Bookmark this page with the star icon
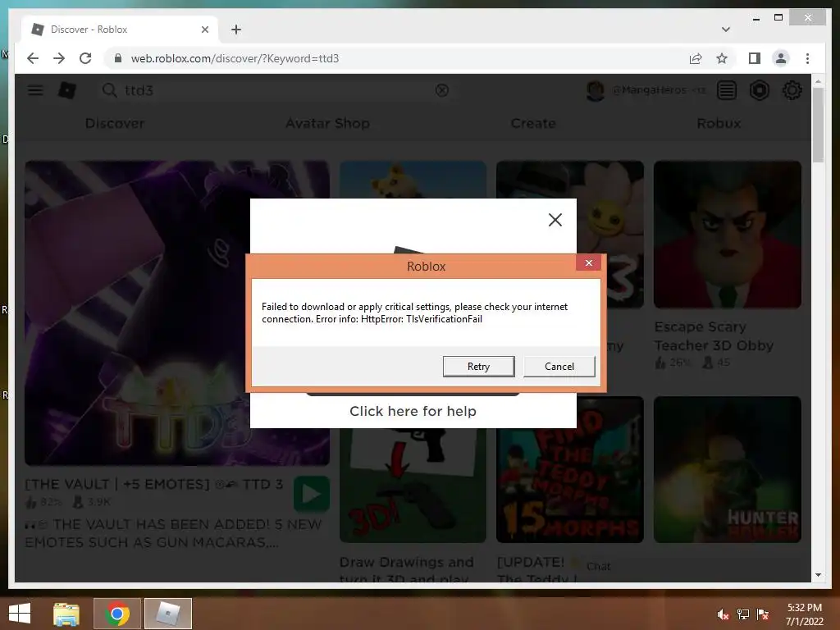 (722, 58)
